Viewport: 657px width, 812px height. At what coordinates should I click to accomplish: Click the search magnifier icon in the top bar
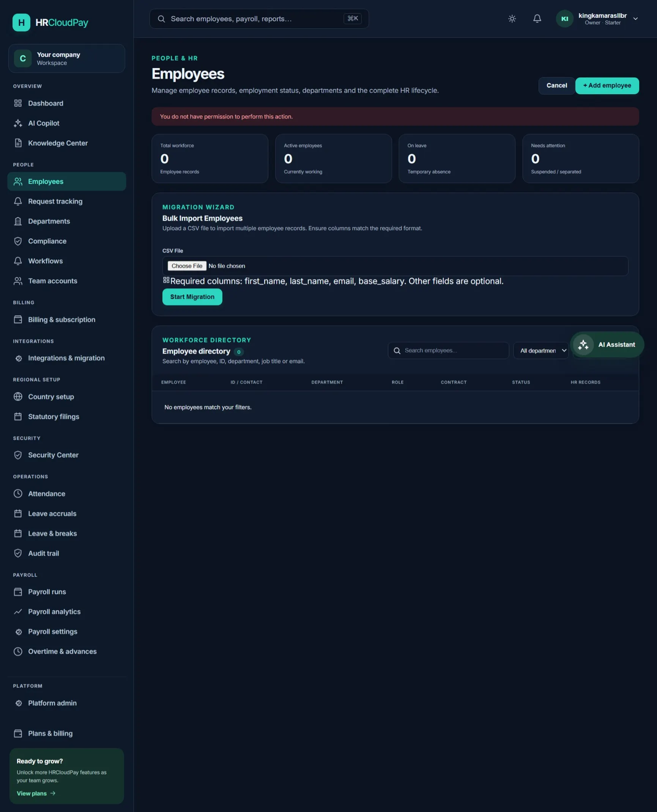(x=161, y=19)
